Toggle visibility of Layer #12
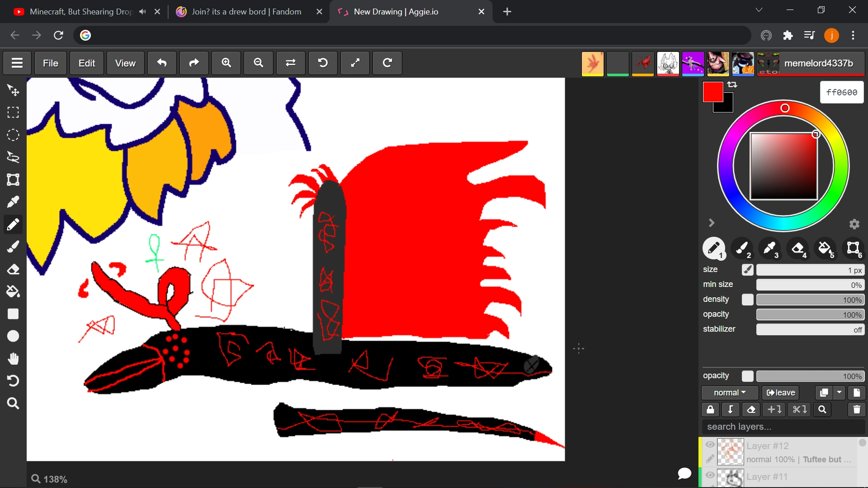868x488 pixels. 710,445
